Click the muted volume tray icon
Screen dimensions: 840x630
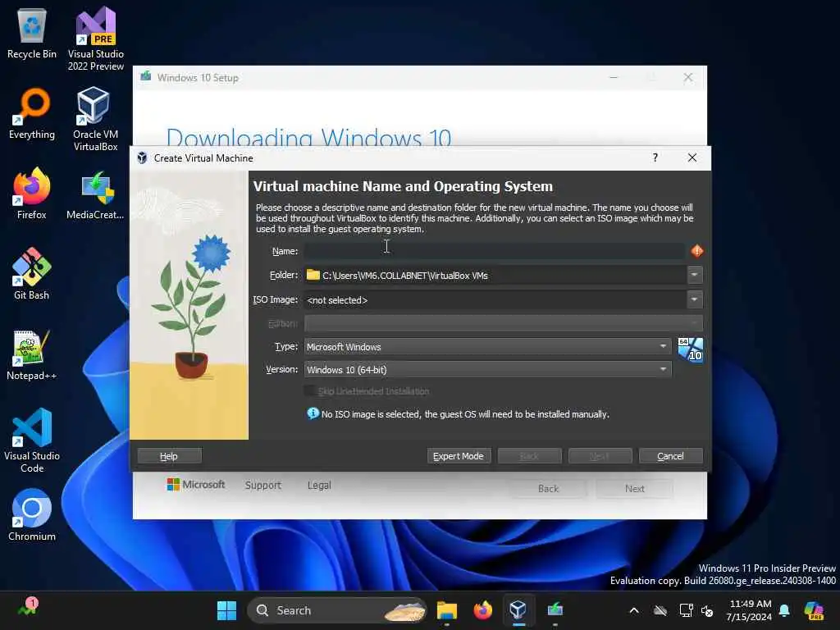click(x=707, y=610)
